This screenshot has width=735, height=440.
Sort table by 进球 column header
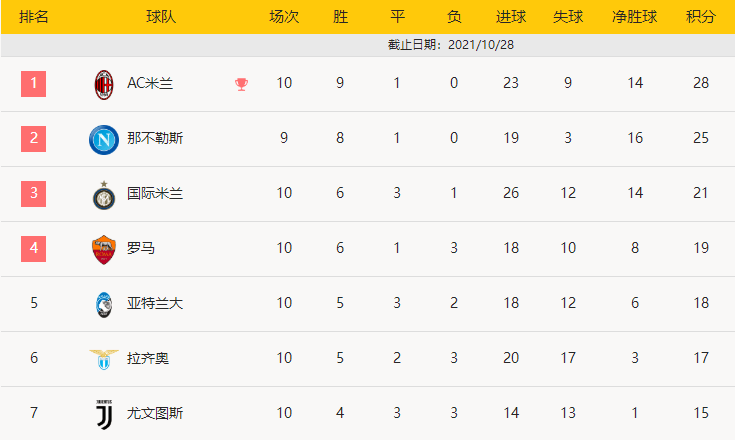click(x=511, y=17)
